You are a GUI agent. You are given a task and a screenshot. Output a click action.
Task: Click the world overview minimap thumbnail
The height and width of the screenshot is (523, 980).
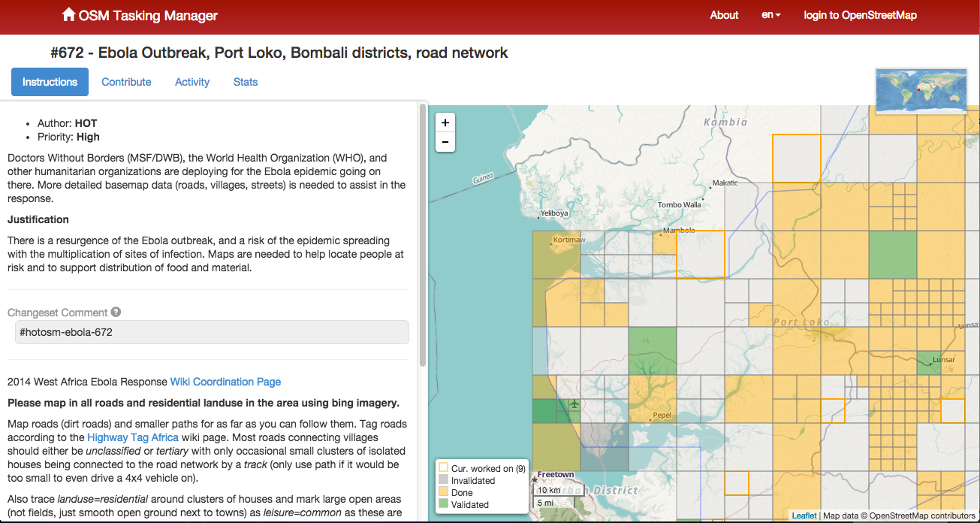[921, 91]
